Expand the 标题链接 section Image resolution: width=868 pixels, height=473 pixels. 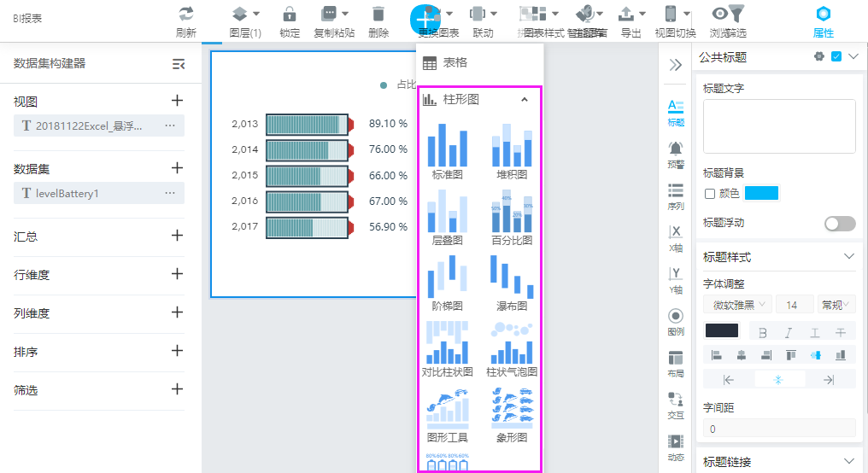848,461
